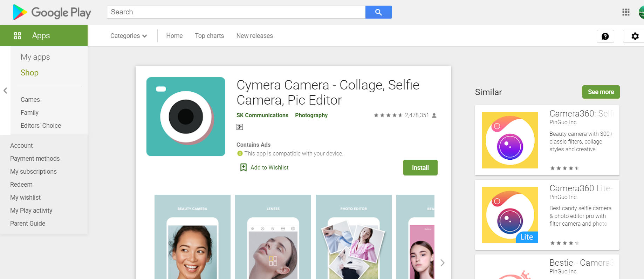Click the Add to Wishlist bookmark icon

click(x=243, y=167)
